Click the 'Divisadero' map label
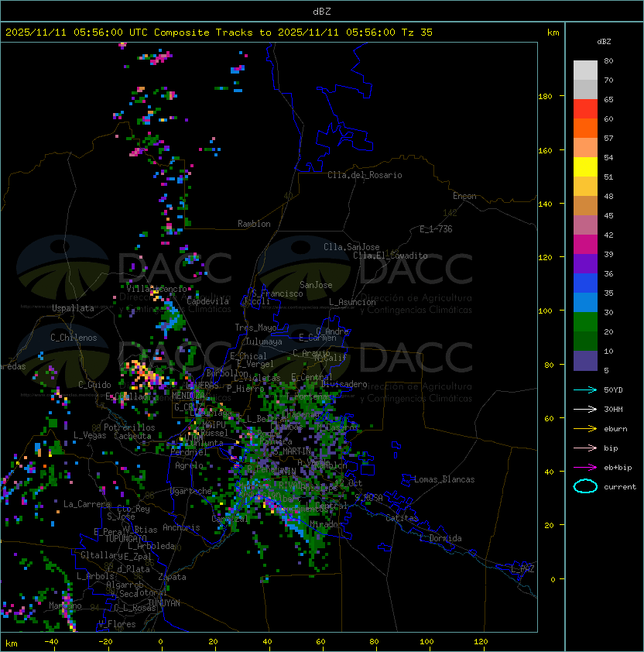644x652 pixels. tap(344, 384)
